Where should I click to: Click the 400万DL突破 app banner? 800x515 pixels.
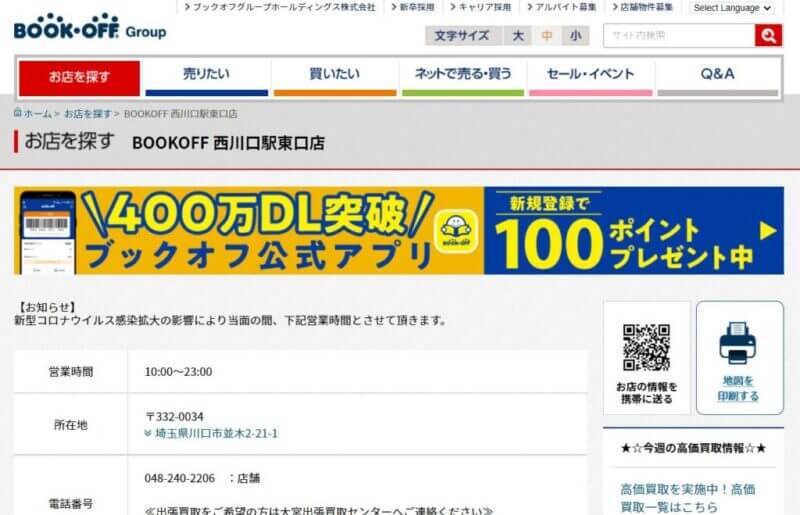249,231
